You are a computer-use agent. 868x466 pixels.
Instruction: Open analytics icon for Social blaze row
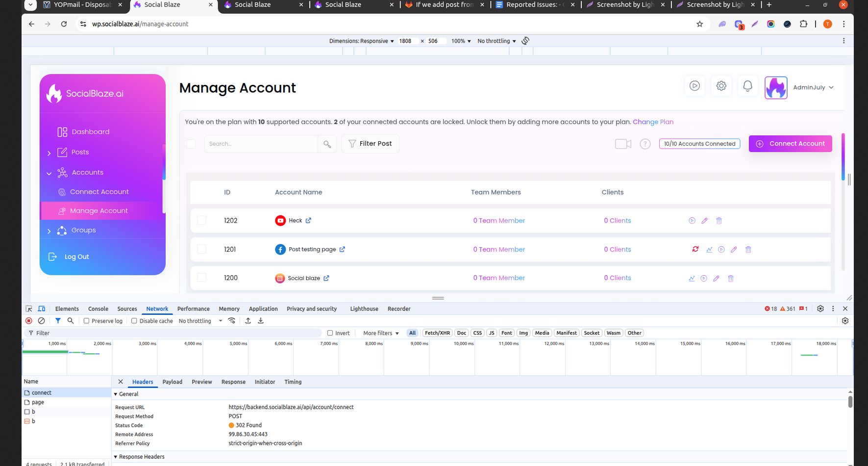tap(692, 278)
